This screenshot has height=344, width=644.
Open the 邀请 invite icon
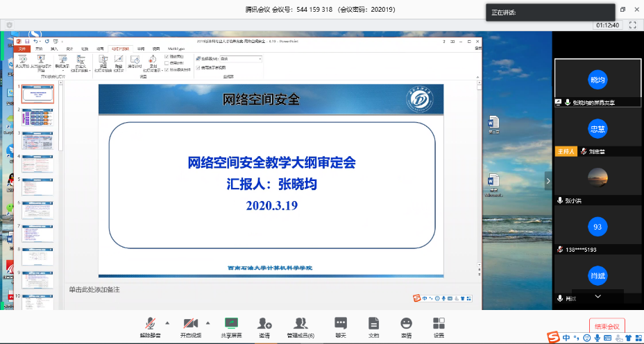click(x=264, y=323)
